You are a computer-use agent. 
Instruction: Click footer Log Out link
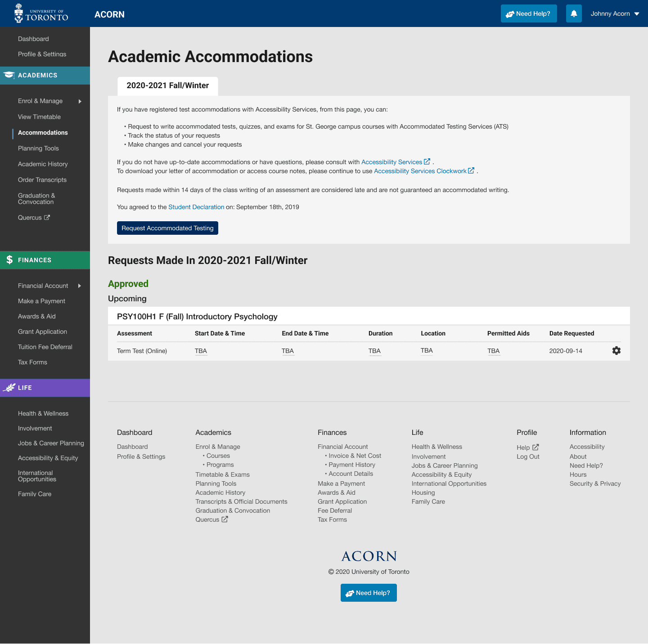pos(528,457)
